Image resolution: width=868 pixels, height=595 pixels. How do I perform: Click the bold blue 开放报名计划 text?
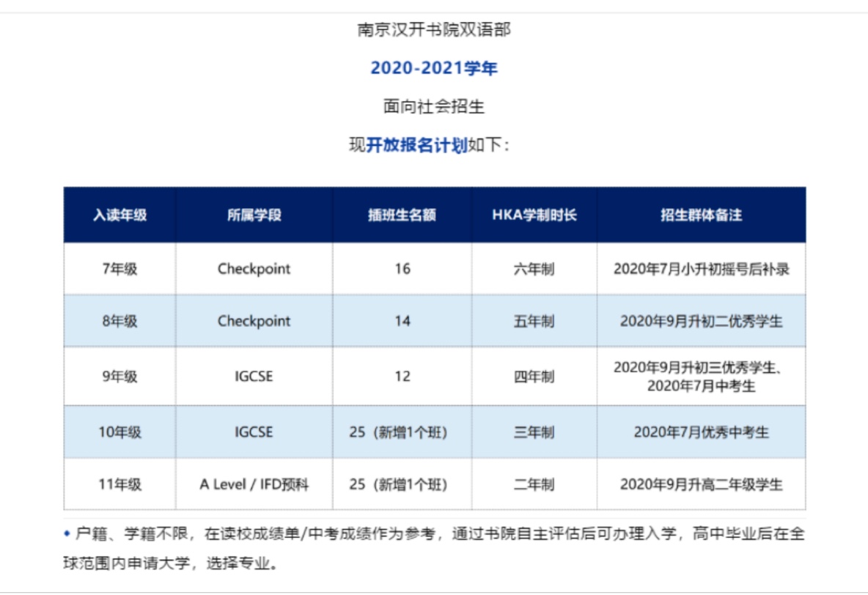pos(416,145)
